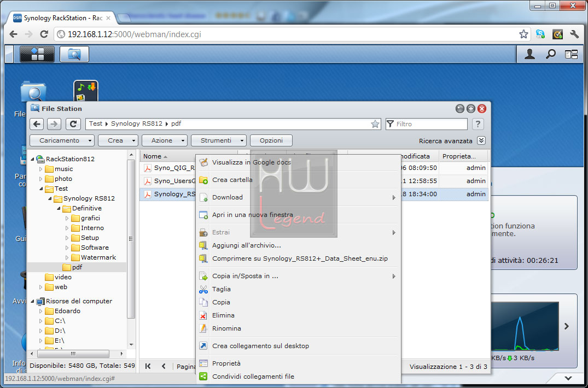Viewport: 588px width, 388px height.
Task: Open 'Proprietà' from context menu
Action: pyautogui.click(x=298, y=363)
